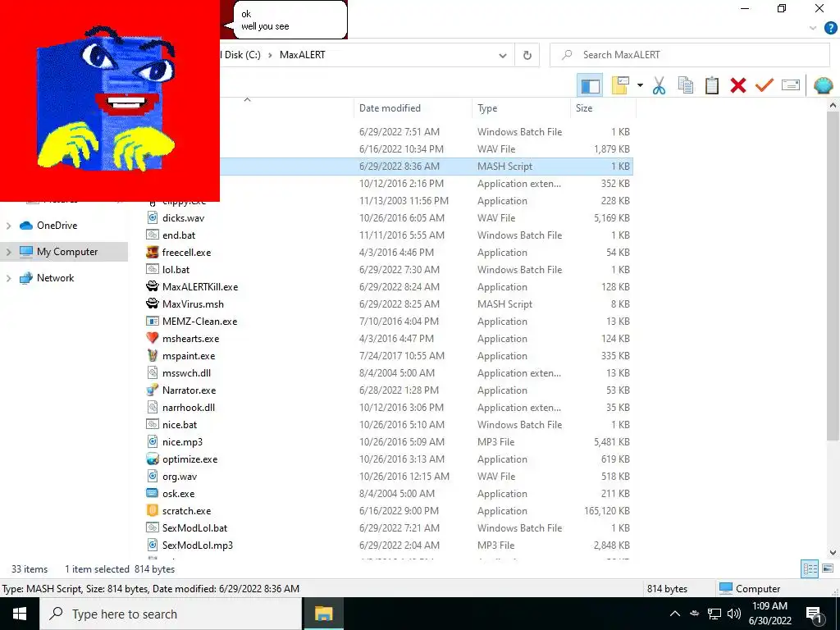Select the org.wav file
This screenshot has width=840, height=630.
[x=180, y=477]
